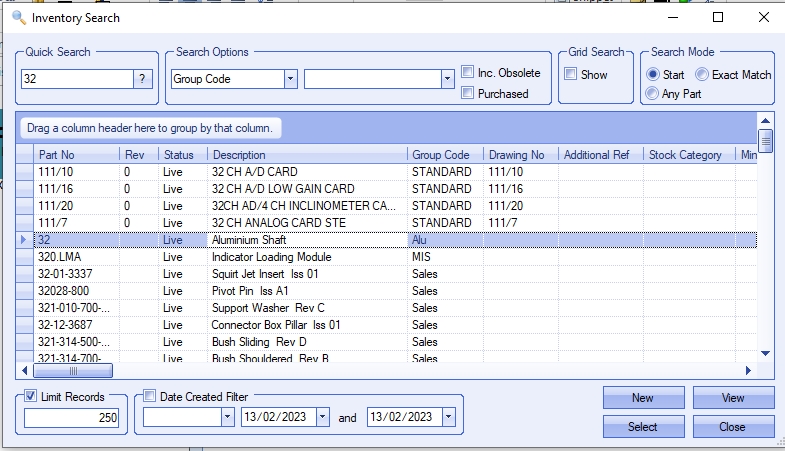Open the Group Code search option dropdown
Image resolution: width=785 pixels, height=451 pixels.
(290, 79)
